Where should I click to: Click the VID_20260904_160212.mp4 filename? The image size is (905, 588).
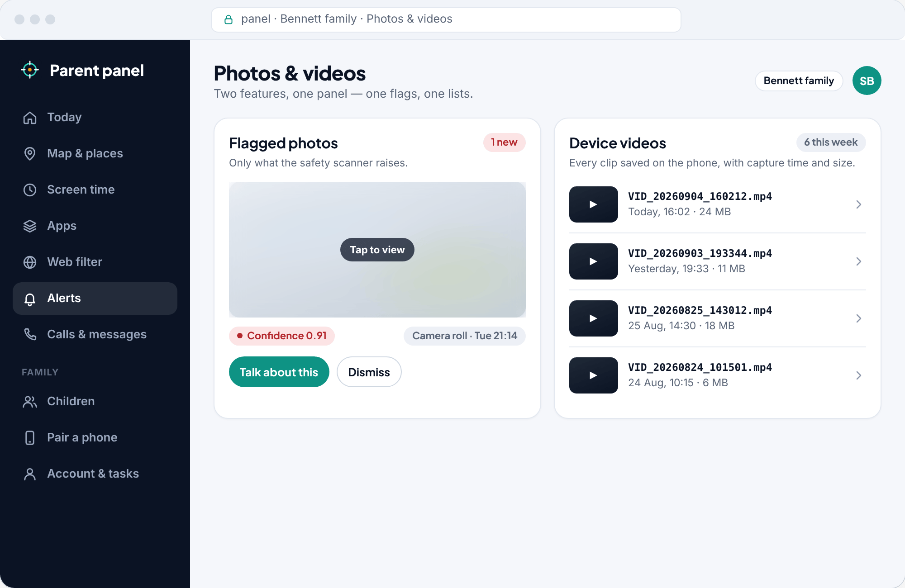[700, 196]
